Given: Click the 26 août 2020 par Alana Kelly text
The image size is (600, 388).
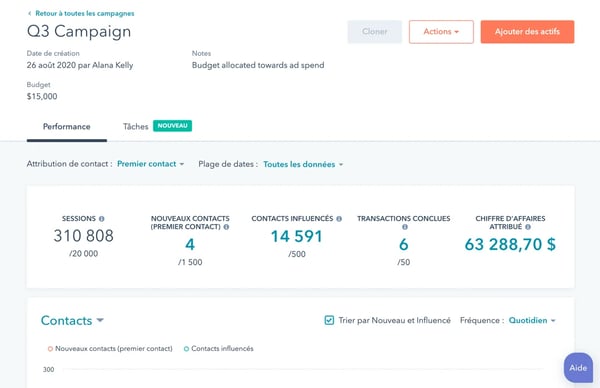Looking at the screenshot, I should click(80, 65).
